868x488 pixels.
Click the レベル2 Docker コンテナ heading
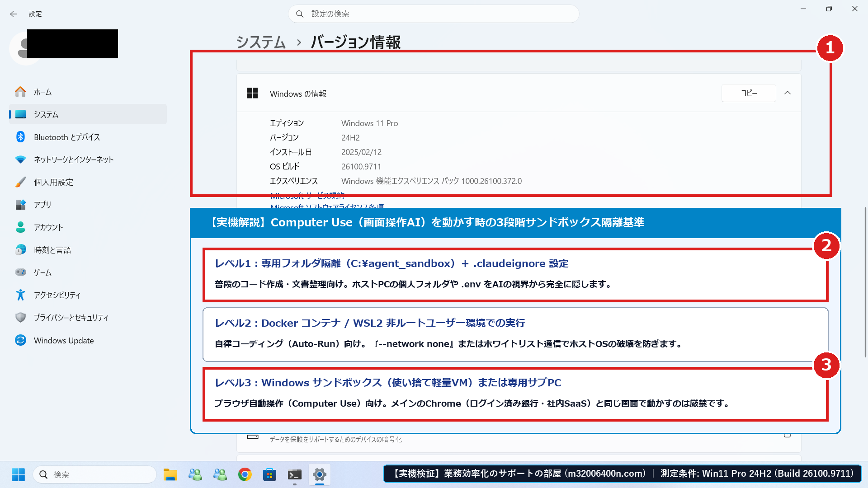click(x=370, y=323)
